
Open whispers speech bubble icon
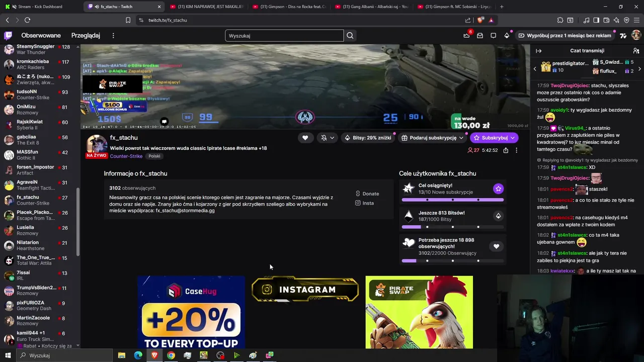(x=494, y=36)
